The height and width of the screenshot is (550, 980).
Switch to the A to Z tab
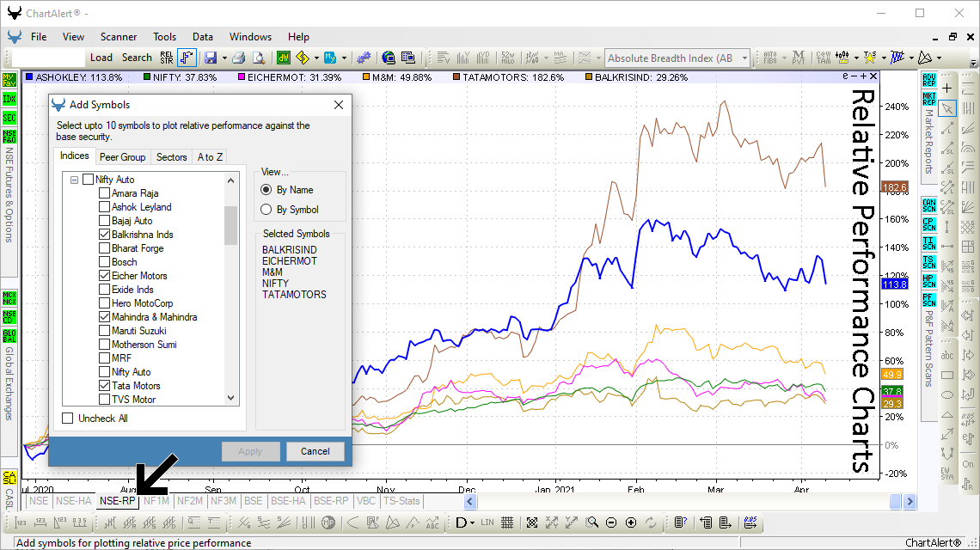(x=210, y=157)
